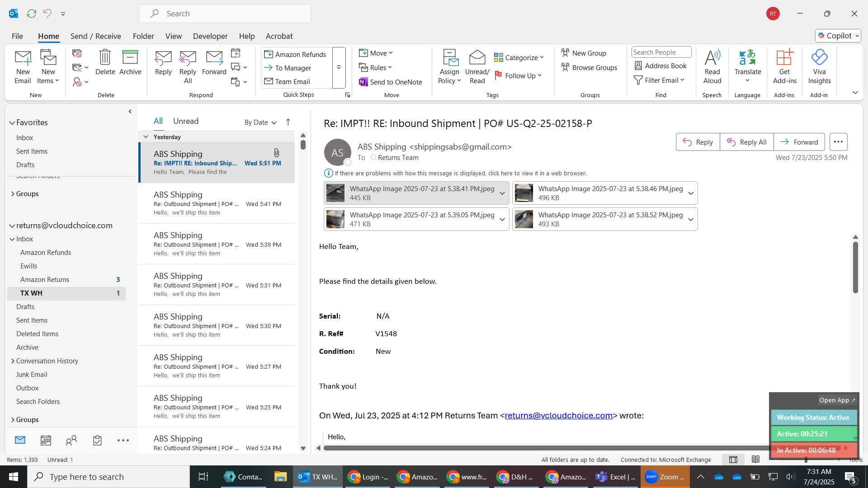
Task: Show only Unread messages tab
Action: pos(186,121)
